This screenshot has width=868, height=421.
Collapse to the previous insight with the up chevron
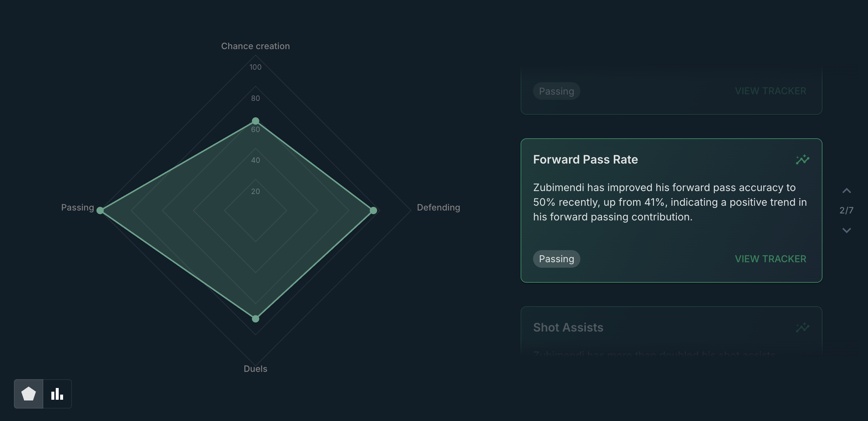pyautogui.click(x=847, y=190)
